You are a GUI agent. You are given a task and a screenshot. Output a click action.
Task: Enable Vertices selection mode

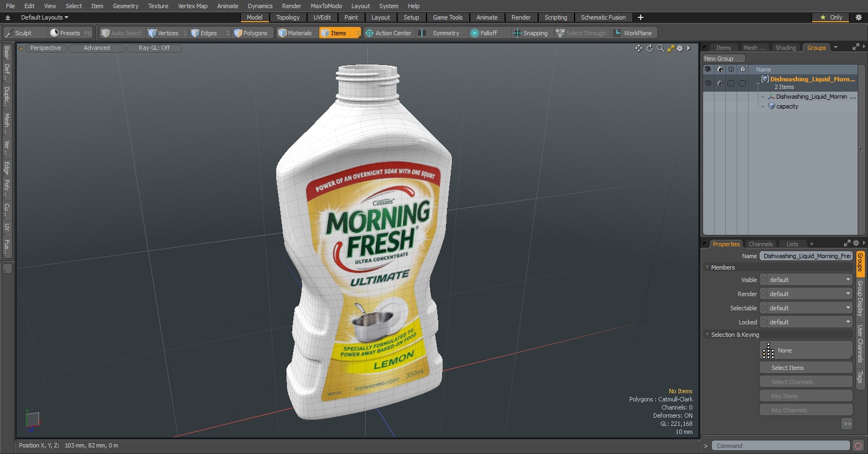[167, 33]
